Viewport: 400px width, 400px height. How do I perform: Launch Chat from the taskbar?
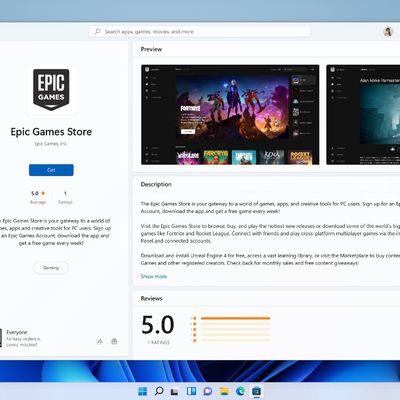[x=208, y=391]
